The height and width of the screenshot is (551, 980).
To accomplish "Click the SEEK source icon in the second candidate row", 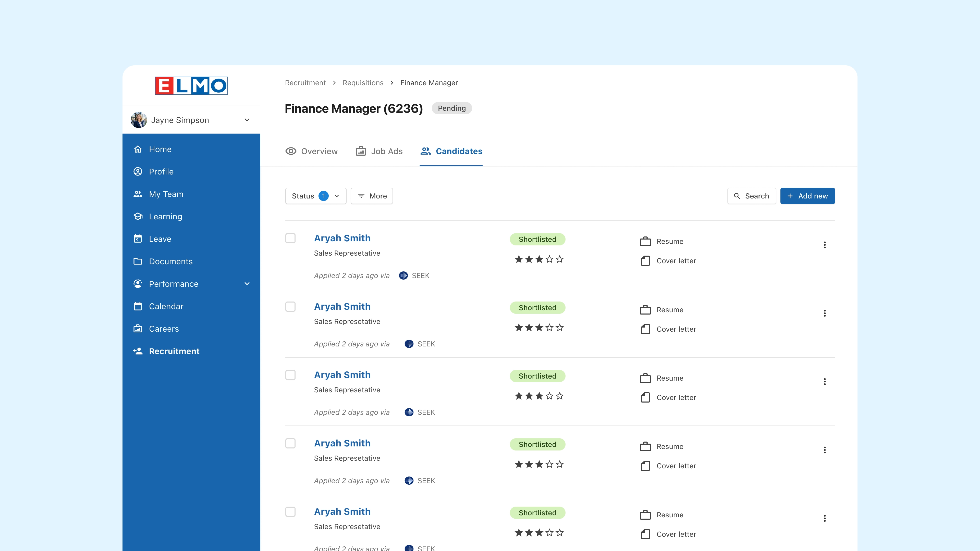I will [409, 344].
